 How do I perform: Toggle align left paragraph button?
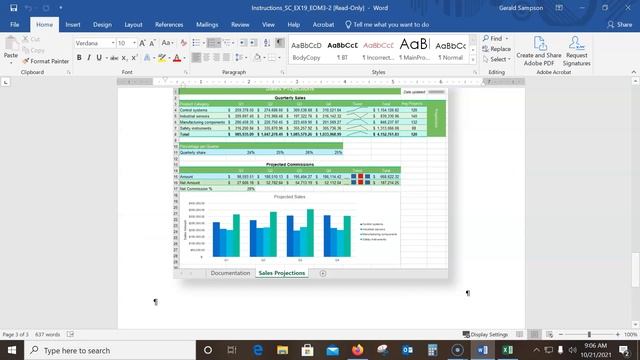pos(196,58)
